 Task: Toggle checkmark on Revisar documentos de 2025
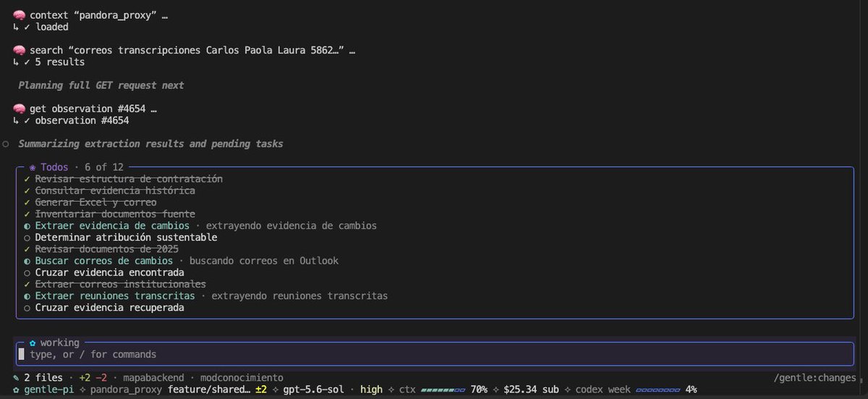click(x=27, y=249)
